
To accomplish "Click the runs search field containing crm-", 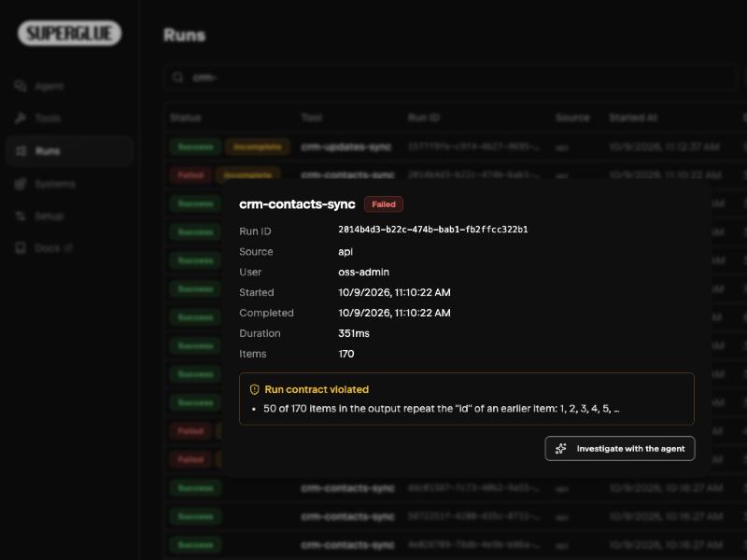I will [x=450, y=77].
